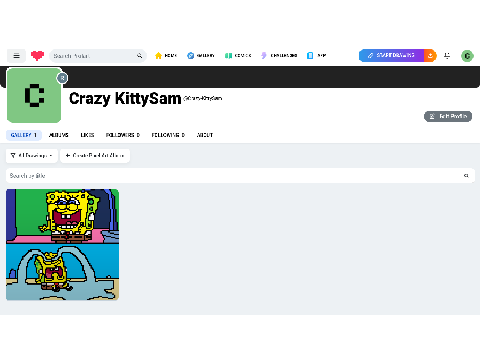480x360 pixels.
Task: Open the hamburger menu
Action: (16, 56)
